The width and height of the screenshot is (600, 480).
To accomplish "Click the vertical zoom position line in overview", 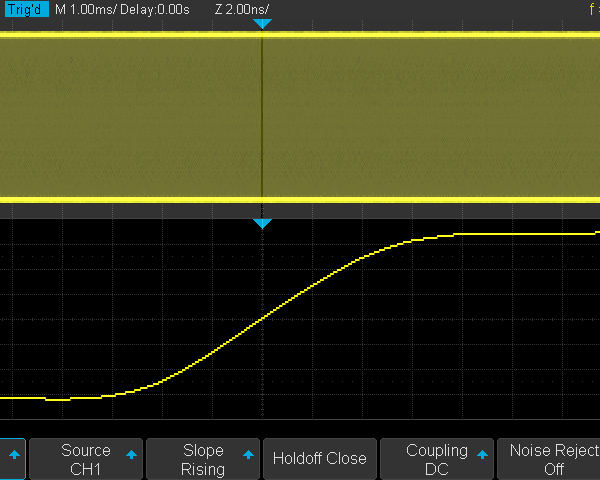I will point(262,120).
